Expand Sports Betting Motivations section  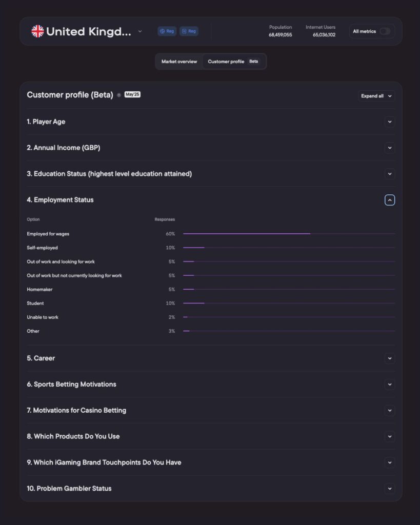(390, 385)
